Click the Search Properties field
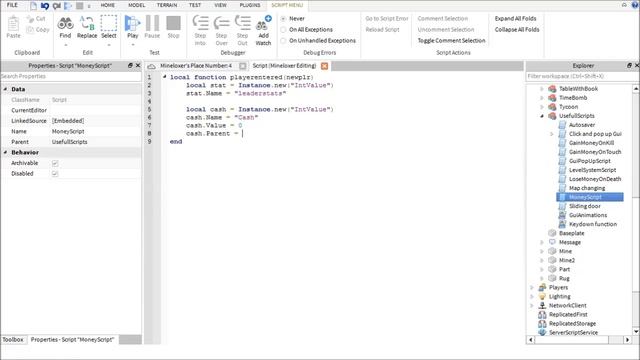Viewport: 640px width, 360px height. (71, 76)
